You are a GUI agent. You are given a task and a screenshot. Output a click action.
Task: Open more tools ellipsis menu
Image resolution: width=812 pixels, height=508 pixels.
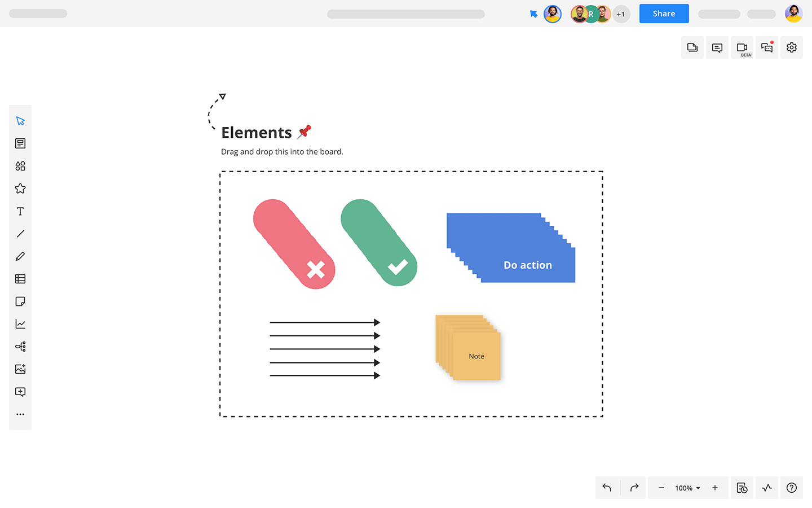[20, 414]
